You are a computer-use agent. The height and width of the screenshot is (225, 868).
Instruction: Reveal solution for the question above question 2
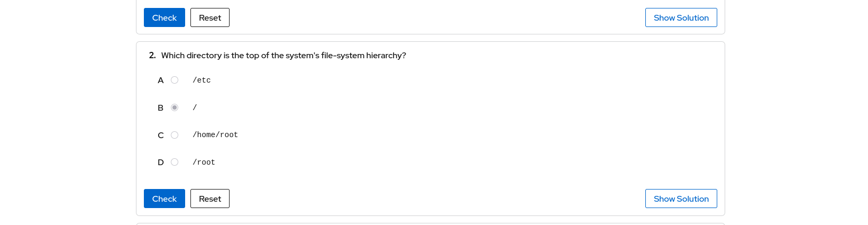681,17
